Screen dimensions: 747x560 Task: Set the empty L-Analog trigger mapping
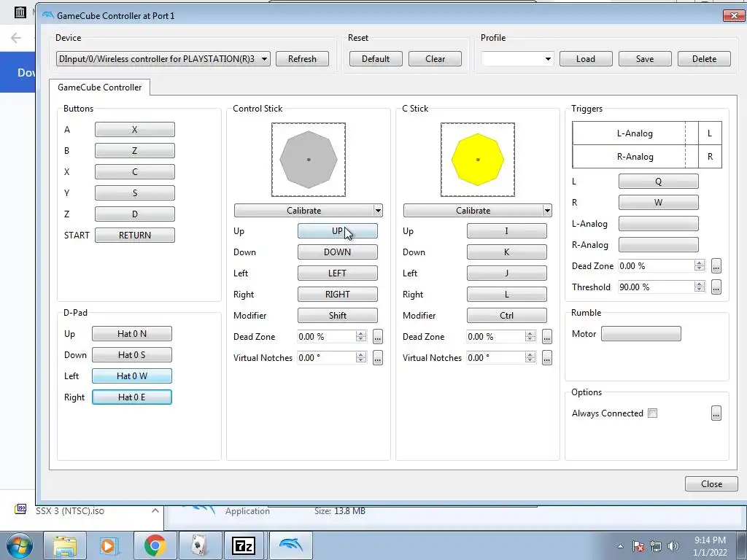[x=659, y=223]
